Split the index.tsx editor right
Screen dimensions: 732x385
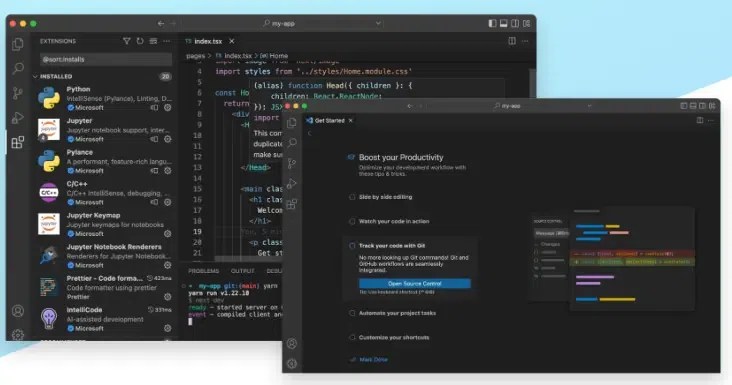click(512, 41)
